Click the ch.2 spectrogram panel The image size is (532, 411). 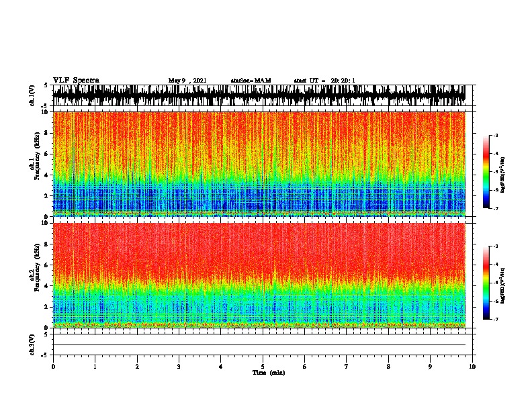pyautogui.click(x=259, y=275)
